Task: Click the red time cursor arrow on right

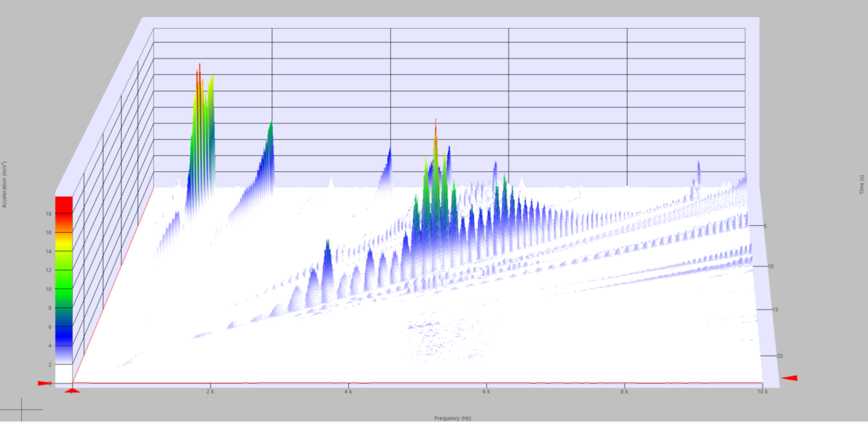Action: (789, 377)
